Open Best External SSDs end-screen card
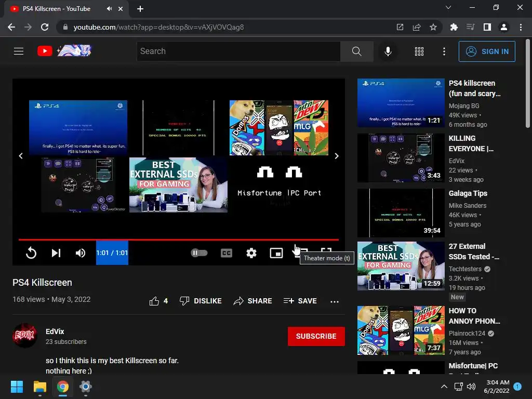The width and height of the screenshot is (532, 399). [178, 184]
